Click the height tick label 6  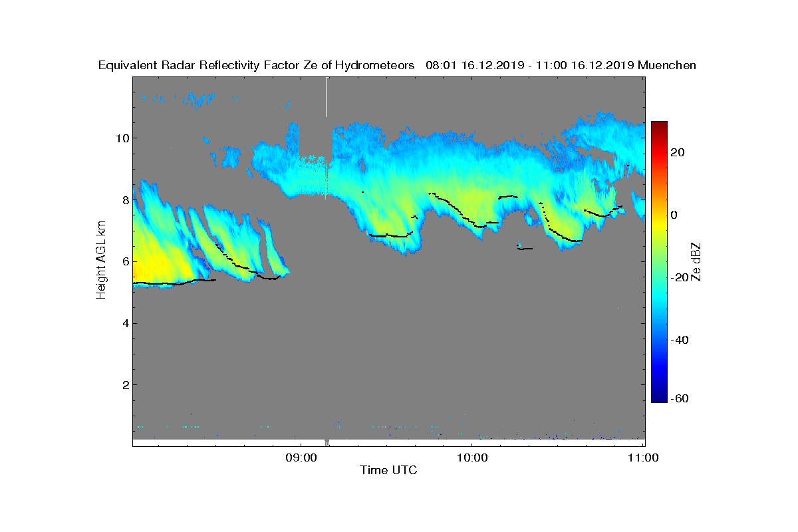(125, 261)
